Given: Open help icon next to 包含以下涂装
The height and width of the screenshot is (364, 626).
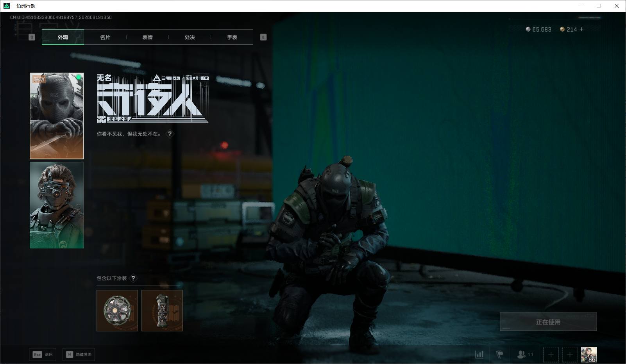Looking at the screenshot, I should click(x=133, y=278).
